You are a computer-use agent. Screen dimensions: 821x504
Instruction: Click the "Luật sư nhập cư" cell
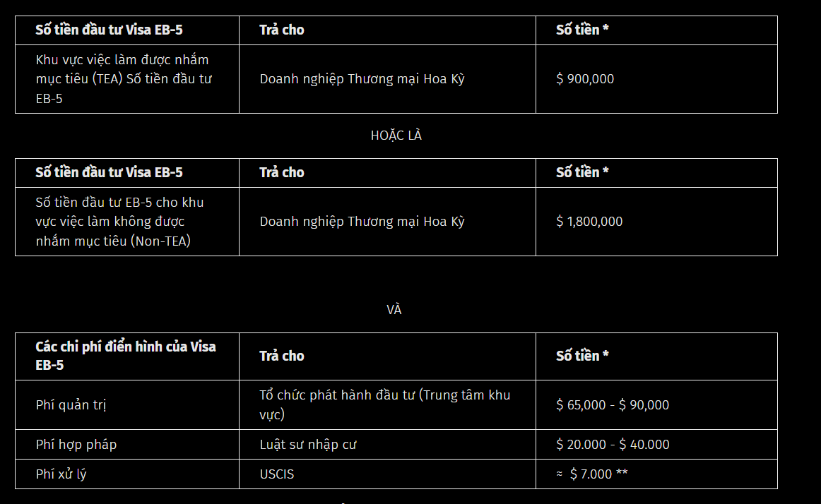(308, 445)
